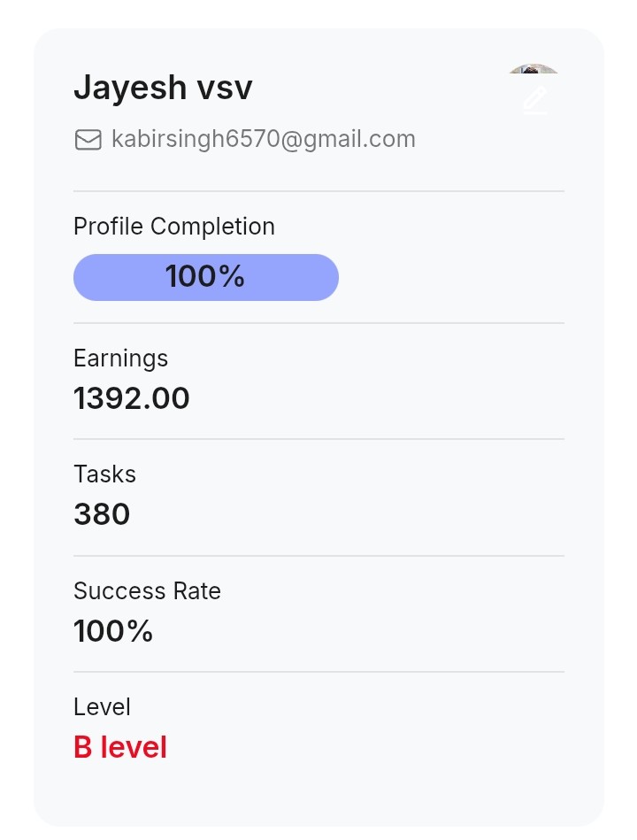
Task: Click the divider line above Tasks
Action: (x=318, y=439)
